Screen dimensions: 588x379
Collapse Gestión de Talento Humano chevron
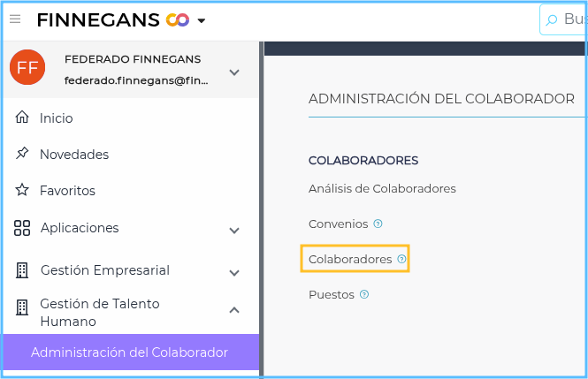234,310
